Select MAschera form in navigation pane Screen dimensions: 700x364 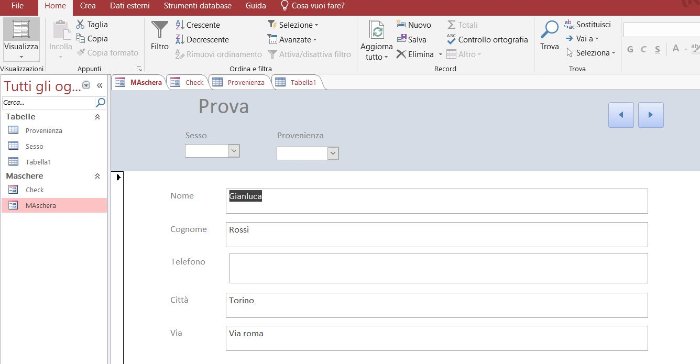pyautogui.click(x=54, y=205)
